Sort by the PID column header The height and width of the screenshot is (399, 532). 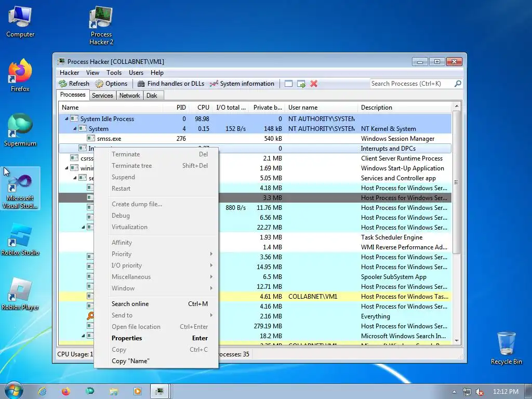click(176, 108)
